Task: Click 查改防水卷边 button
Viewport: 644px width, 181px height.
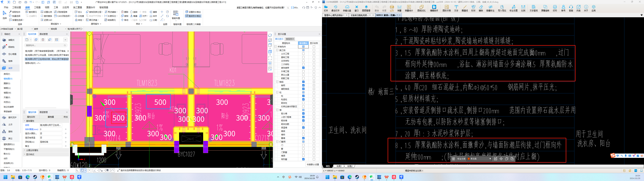Action: (193, 16)
